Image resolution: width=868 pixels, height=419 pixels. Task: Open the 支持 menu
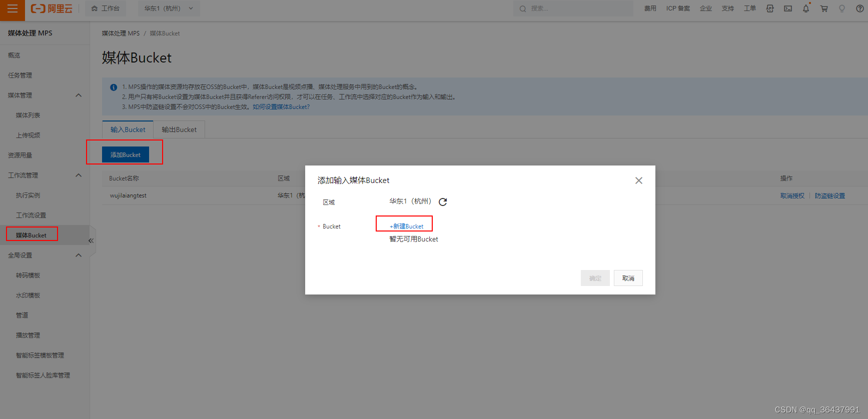(x=727, y=8)
